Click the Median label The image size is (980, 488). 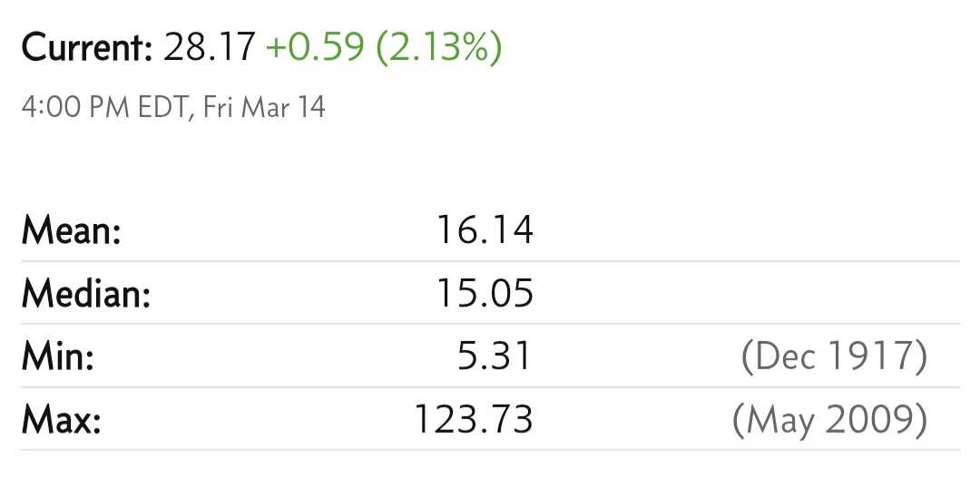click(x=86, y=292)
